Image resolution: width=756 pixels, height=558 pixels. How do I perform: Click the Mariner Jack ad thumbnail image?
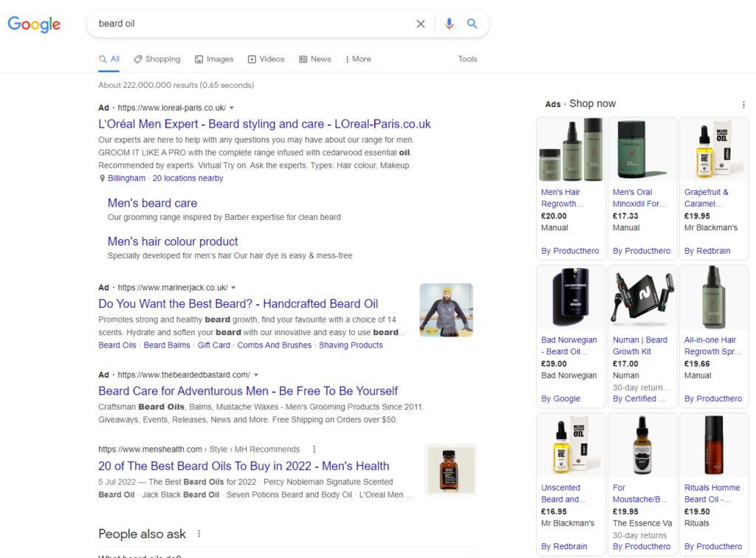[x=446, y=310]
